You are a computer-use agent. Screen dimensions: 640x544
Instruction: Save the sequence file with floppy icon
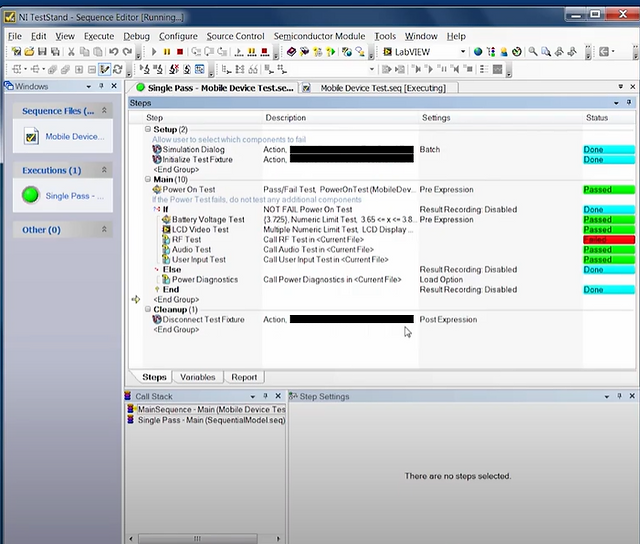tap(42, 51)
